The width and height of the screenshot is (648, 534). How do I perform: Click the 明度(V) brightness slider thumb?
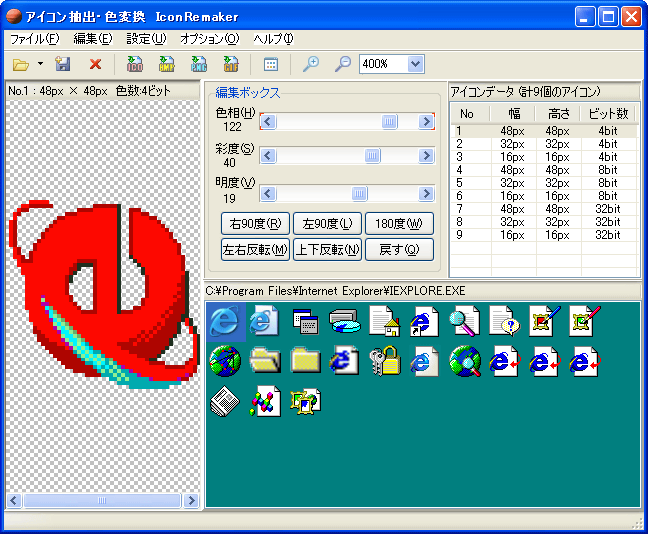click(360, 193)
